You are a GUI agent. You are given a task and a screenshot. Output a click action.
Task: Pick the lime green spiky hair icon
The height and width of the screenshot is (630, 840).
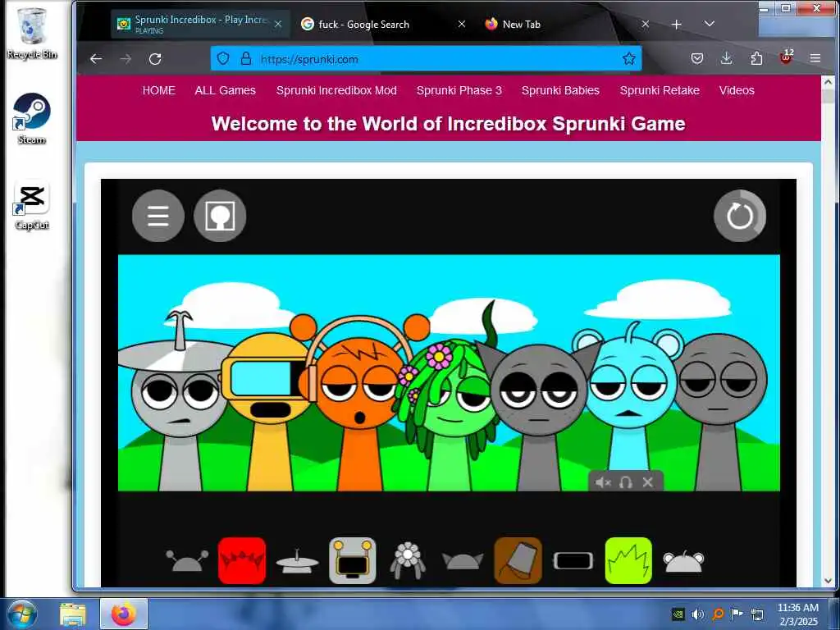point(628,561)
